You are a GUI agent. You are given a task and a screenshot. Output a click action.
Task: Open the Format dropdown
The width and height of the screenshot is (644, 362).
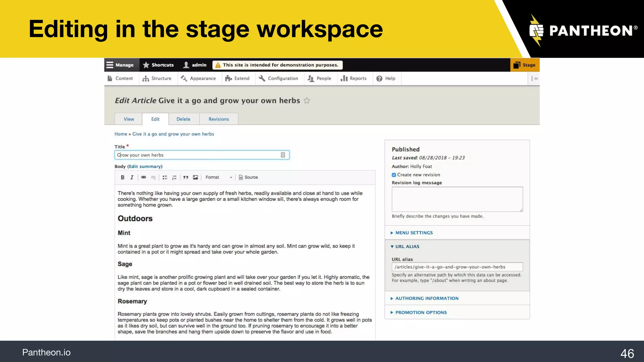[x=219, y=177]
